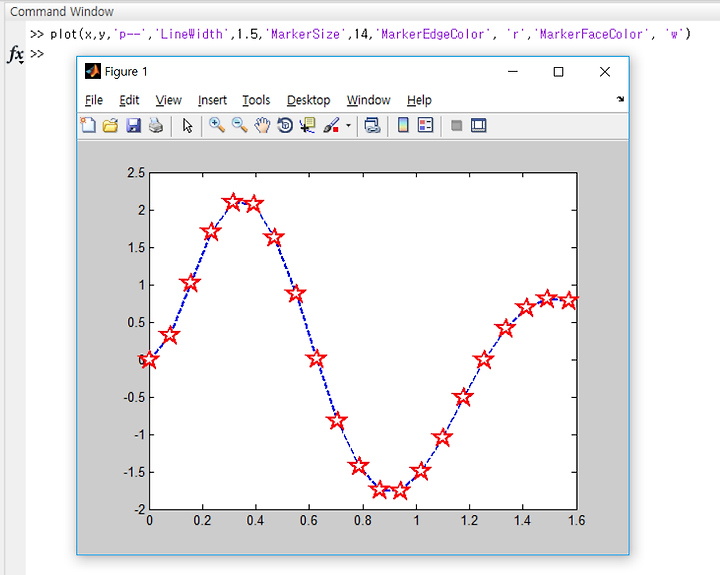Click the star marker at the plot's peak
Viewport: 720px width, 575px height.
tap(233, 202)
